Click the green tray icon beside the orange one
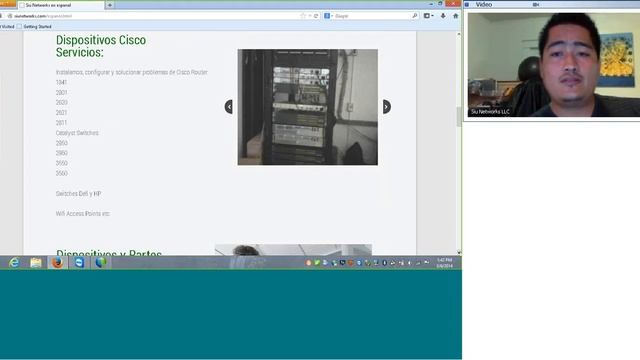The image size is (640, 360). click(317, 263)
